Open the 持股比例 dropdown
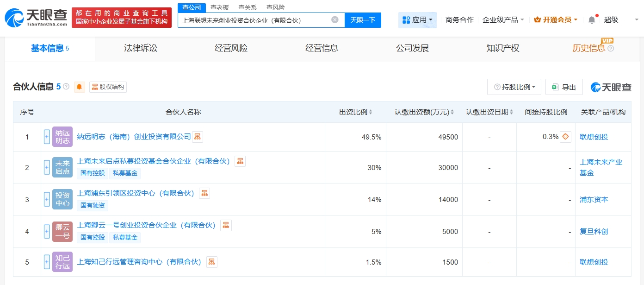This screenshot has width=644, height=285. (514, 87)
